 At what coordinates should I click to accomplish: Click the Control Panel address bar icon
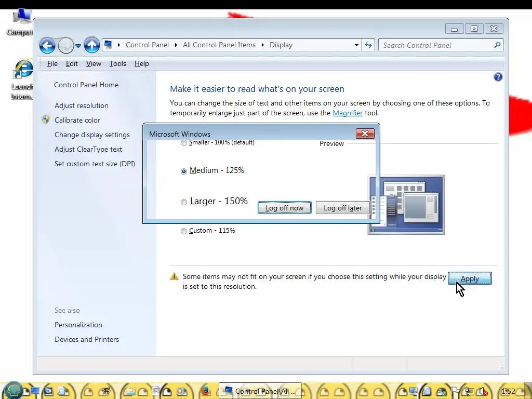pyautogui.click(x=108, y=45)
